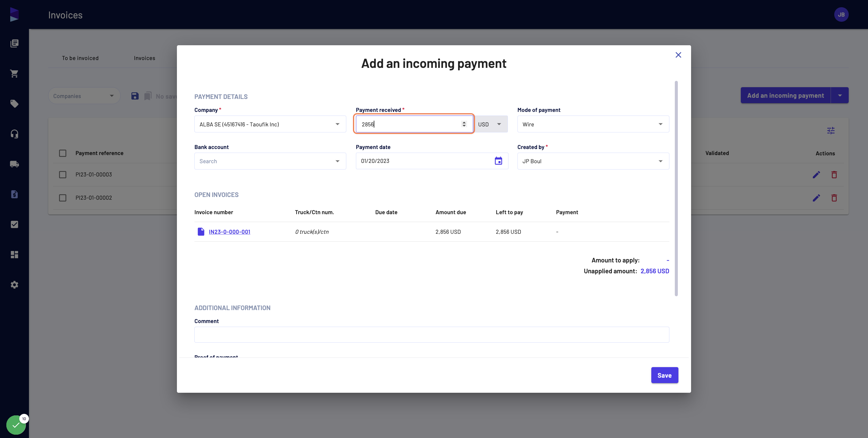Open the documents library sidebar icon
The width and height of the screenshot is (868, 438).
[x=14, y=43]
